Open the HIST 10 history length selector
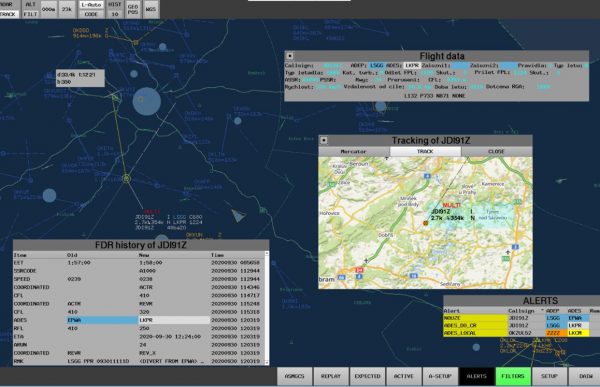This screenshot has width=600, height=387. (x=115, y=9)
